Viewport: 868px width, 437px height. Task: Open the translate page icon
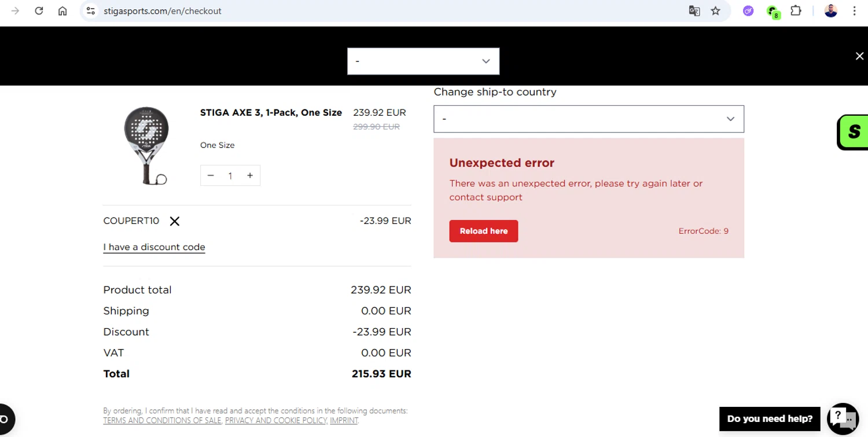(694, 11)
